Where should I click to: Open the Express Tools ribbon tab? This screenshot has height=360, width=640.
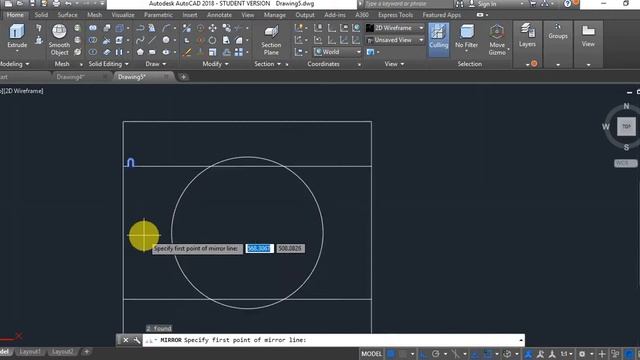tap(395, 15)
